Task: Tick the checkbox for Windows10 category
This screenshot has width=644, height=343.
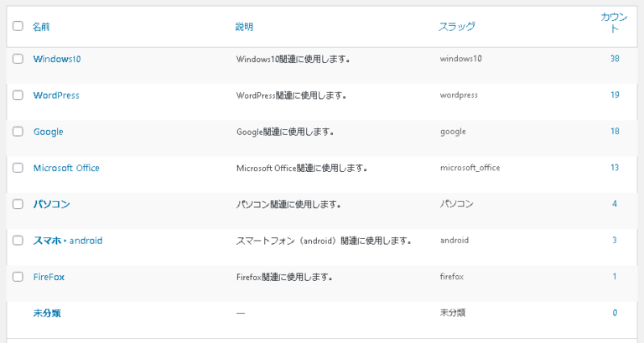Action: pos(18,59)
